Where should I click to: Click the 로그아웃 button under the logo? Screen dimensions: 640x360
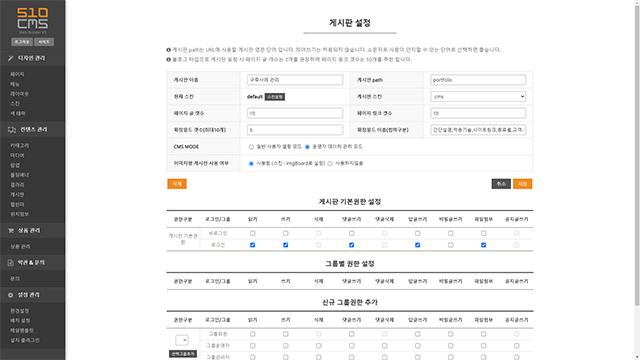[22, 42]
